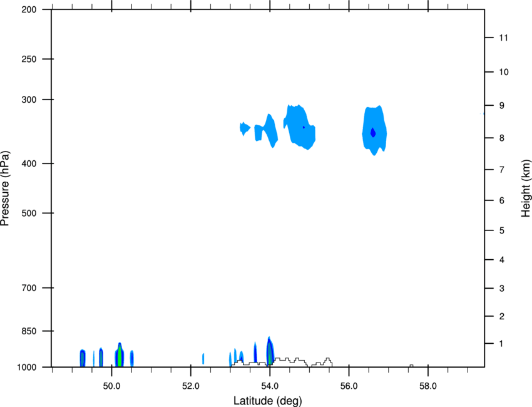The width and height of the screenshot is (532, 407).
Task: Pick the 4 km height label
Action: (x=501, y=260)
